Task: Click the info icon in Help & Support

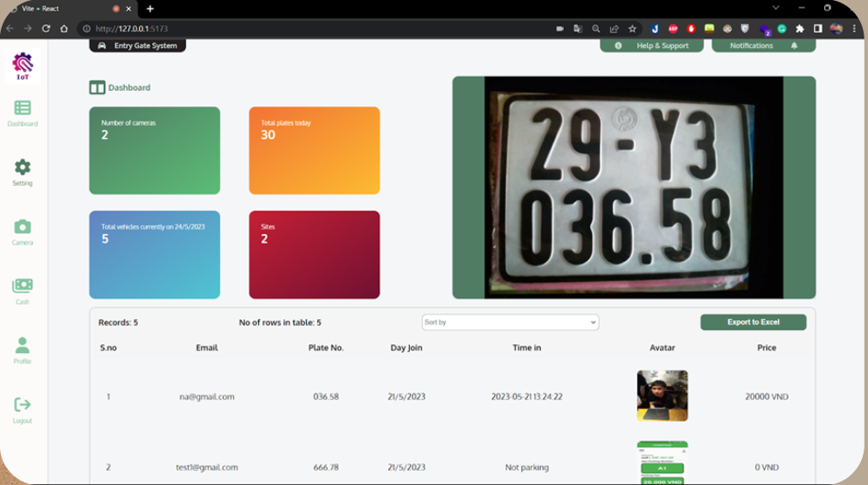Action: tap(618, 45)
